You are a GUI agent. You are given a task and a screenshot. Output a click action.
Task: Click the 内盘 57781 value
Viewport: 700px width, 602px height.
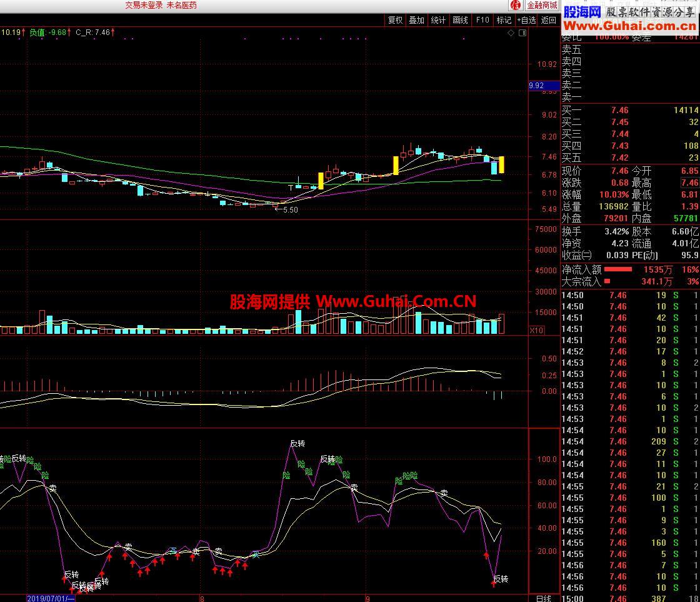[x=686, y=218]
